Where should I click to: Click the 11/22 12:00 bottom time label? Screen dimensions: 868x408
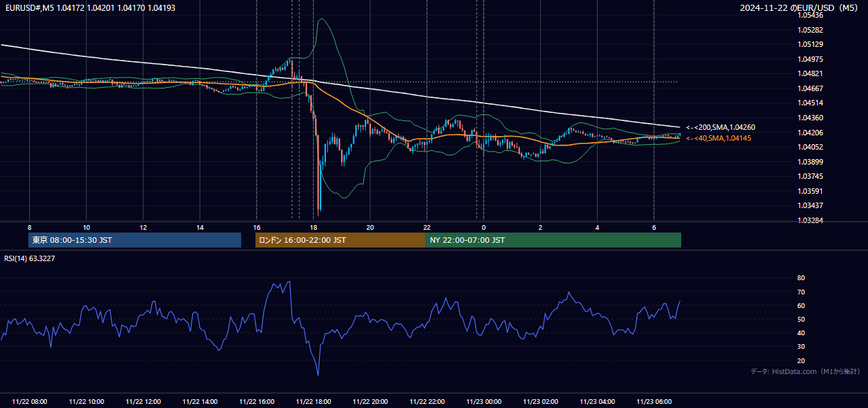(143, 401)
